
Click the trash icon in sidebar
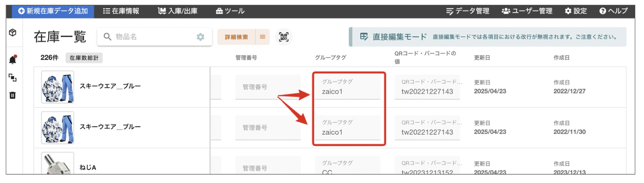(13, 95)
